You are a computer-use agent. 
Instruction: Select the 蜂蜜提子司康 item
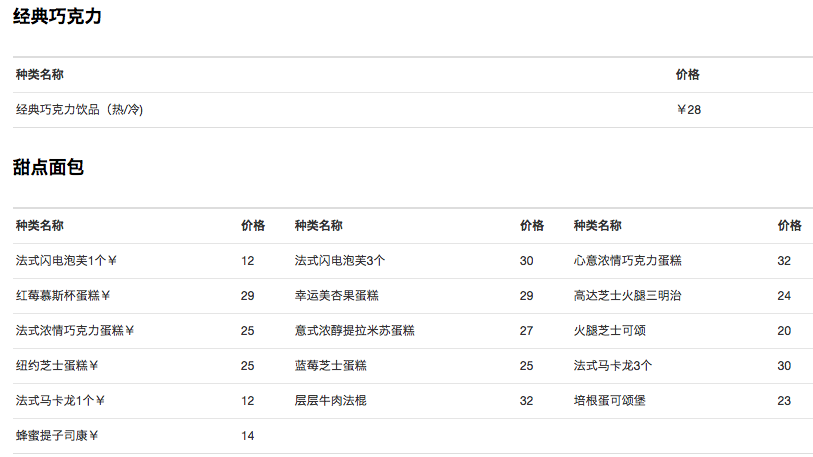click(x=57, y=436)
